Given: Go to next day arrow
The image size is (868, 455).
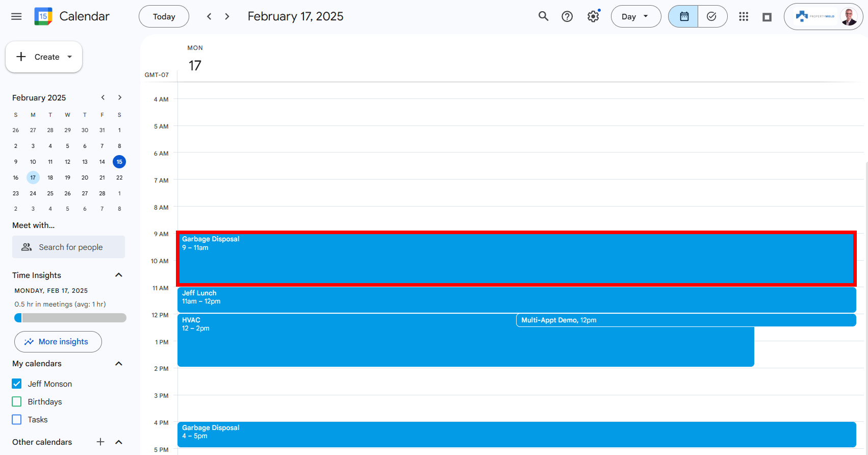Looking at the screenshot, I should [x=227, y=16].
